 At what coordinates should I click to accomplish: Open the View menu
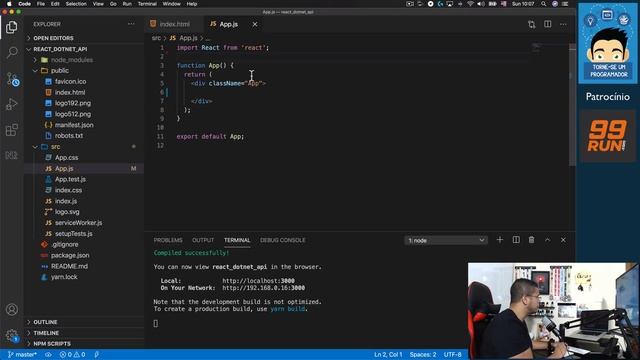pos(98,4)
